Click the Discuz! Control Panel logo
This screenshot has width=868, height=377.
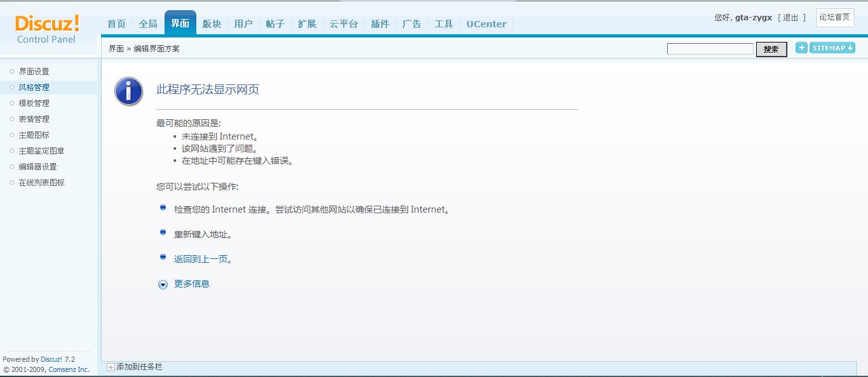pyautogui.click(x=47, y=29)
